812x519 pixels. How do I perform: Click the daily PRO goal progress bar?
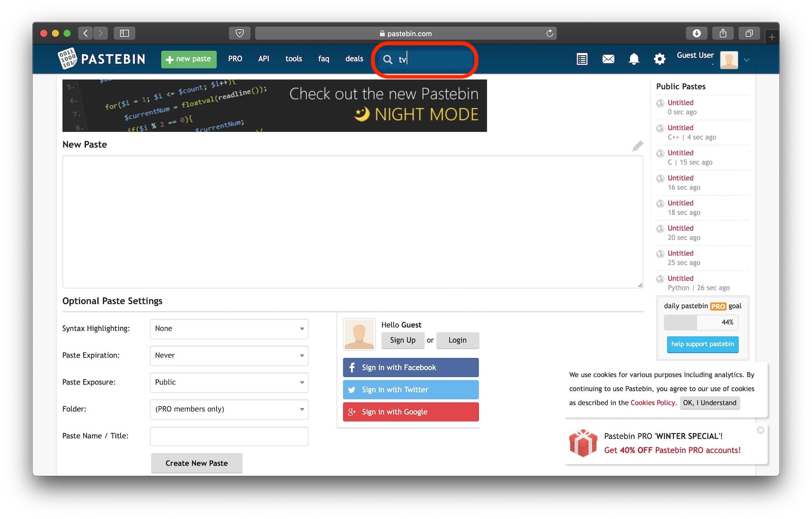click(x=701, y=322)
